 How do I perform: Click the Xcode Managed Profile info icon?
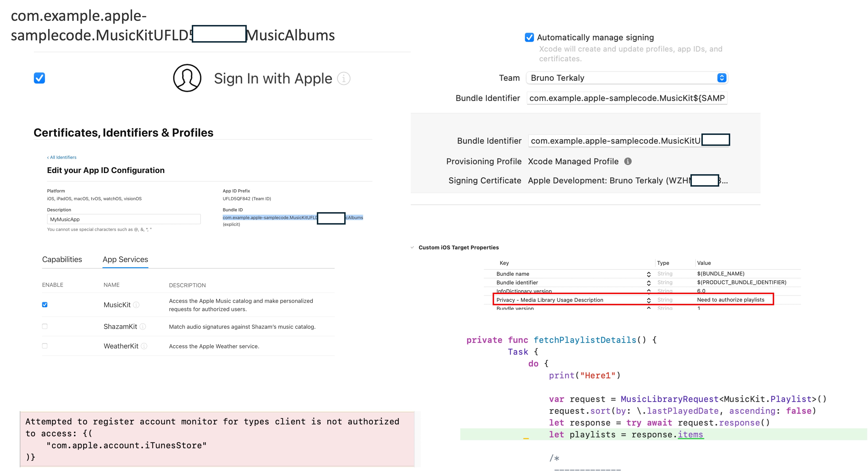click(x=628, y=161)
